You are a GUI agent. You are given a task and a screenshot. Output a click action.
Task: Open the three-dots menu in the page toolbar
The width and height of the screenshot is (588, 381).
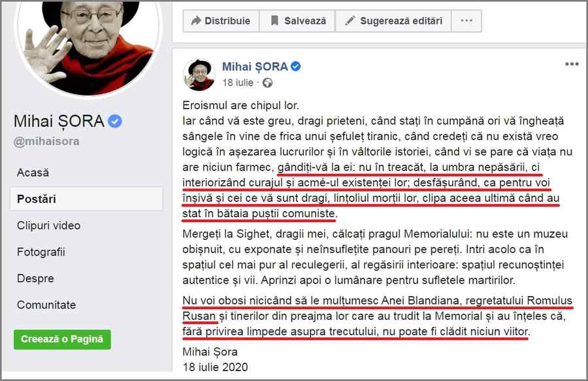point(466,21)
